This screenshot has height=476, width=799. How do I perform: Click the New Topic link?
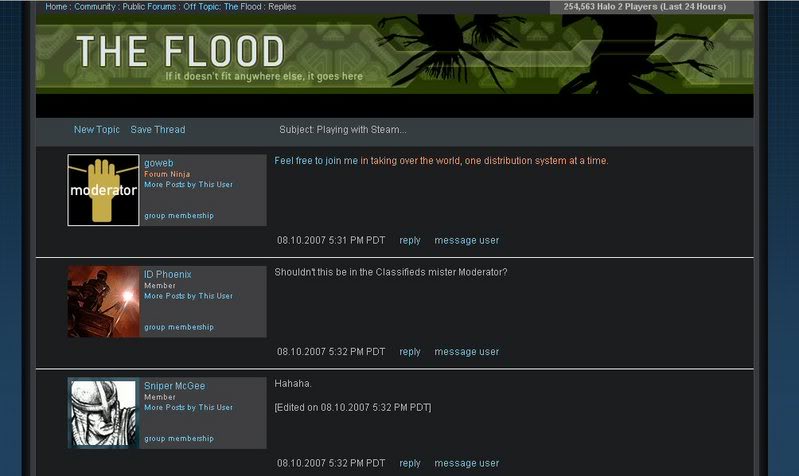(97, 129)
